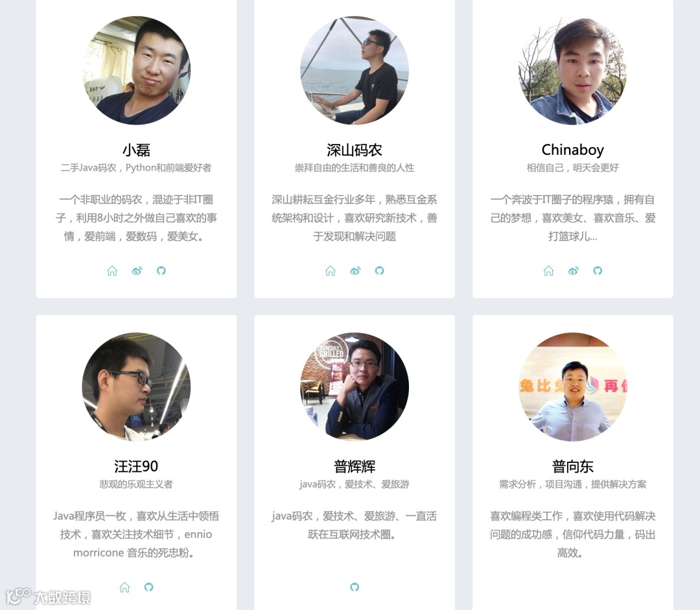Image resolution: width=700 pixels, height=610 pixels.
Task: Select 小磊's round avatar photo
Action: coord(136,71)
